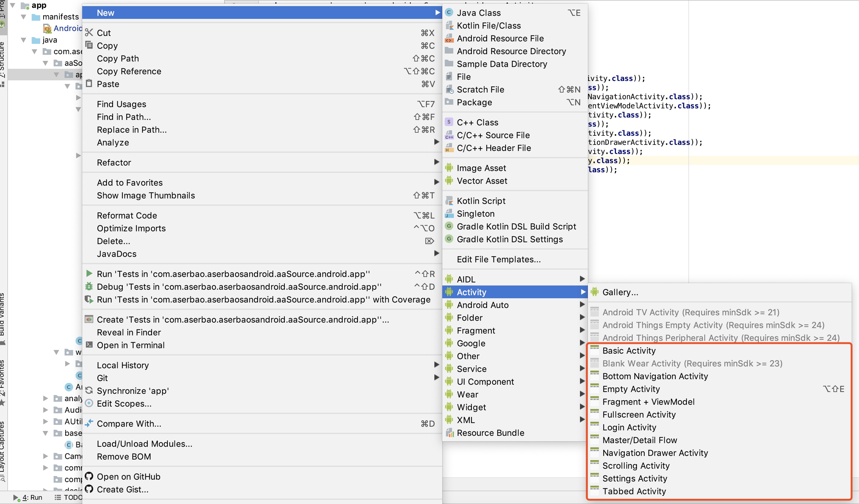859x504 pixels.
Task: Click Reveal in Finder
Action: click(x=262, y=332)
